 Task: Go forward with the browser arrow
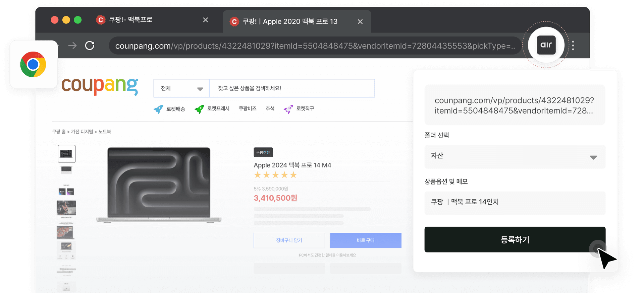pos(72,46)
